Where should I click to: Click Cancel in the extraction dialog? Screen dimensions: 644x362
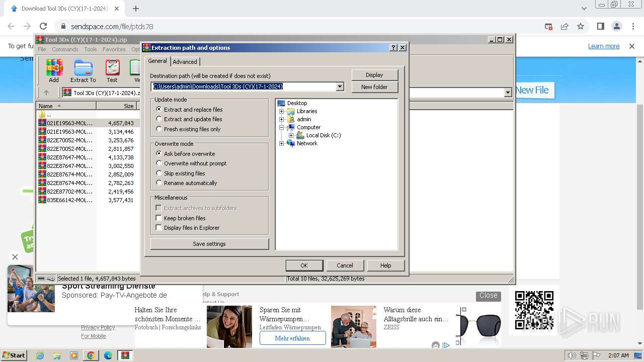coord(345,265)
